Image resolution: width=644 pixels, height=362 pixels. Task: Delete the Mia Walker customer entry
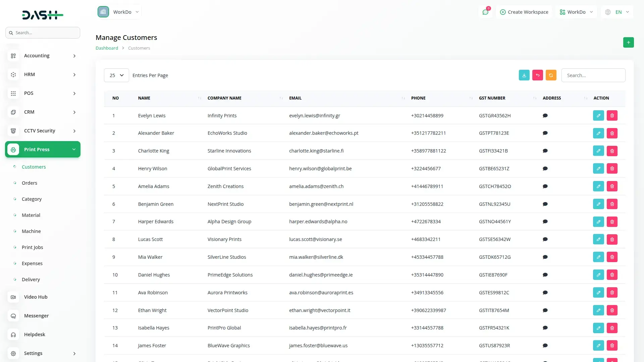(x=612, y=257)
